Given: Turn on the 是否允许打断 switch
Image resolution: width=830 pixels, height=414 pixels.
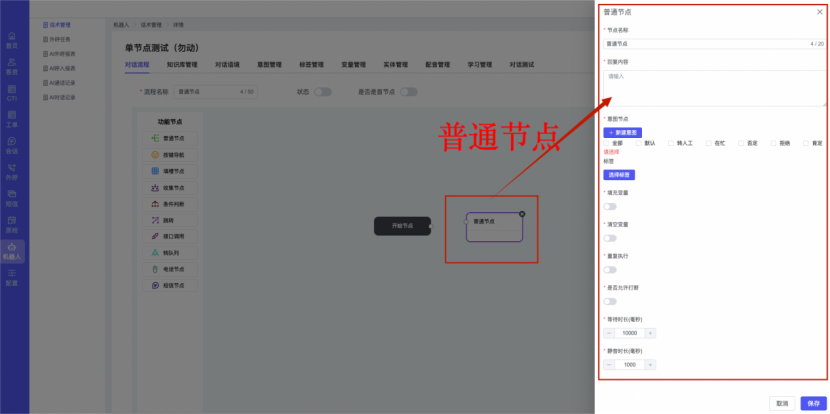Looking at the screenshot, I should pyautogui.click(x=610, y=301).
